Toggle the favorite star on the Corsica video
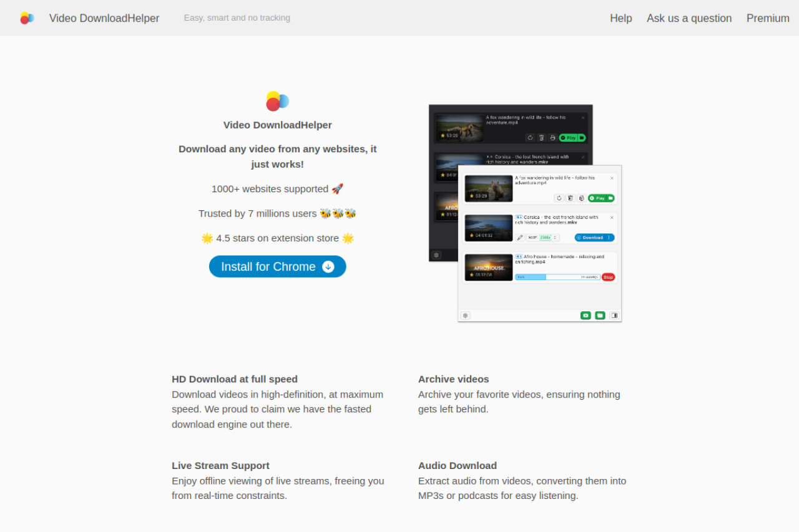The width and height of the screenshot is (799, 532). (x=471, y=235)
